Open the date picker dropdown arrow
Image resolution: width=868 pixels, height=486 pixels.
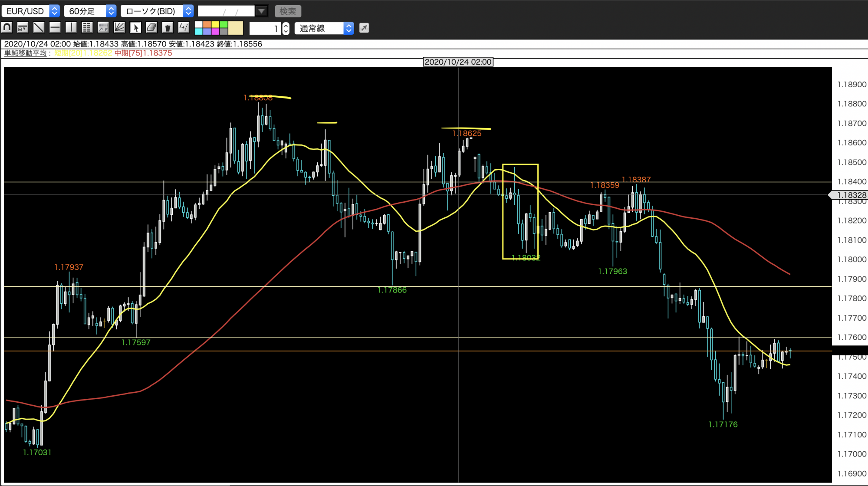[261, 11]
